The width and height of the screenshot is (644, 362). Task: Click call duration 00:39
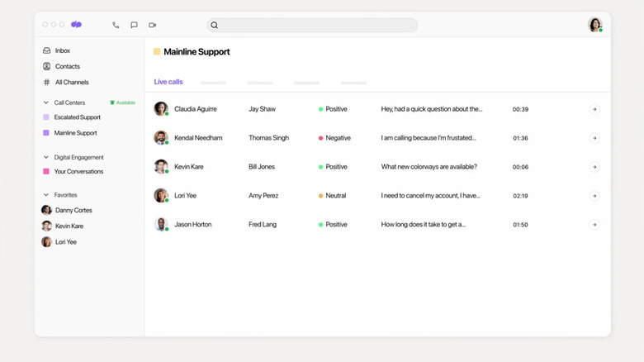520,109
